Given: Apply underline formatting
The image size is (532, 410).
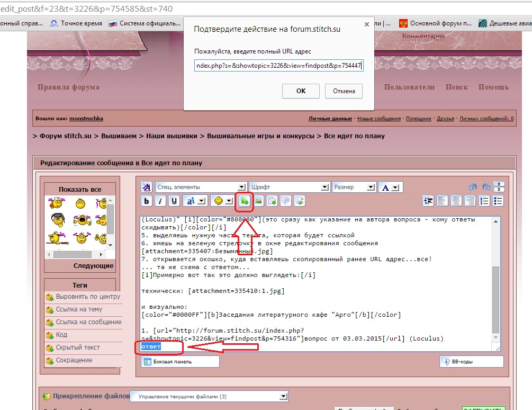Looking at the screenshot, I should point(174,201).
